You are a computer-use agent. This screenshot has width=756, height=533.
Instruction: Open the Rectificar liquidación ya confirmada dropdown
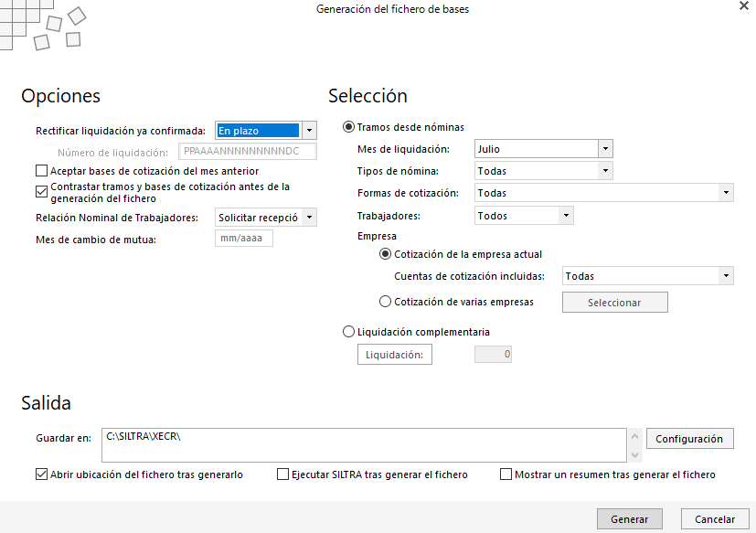tap(309, 130)
